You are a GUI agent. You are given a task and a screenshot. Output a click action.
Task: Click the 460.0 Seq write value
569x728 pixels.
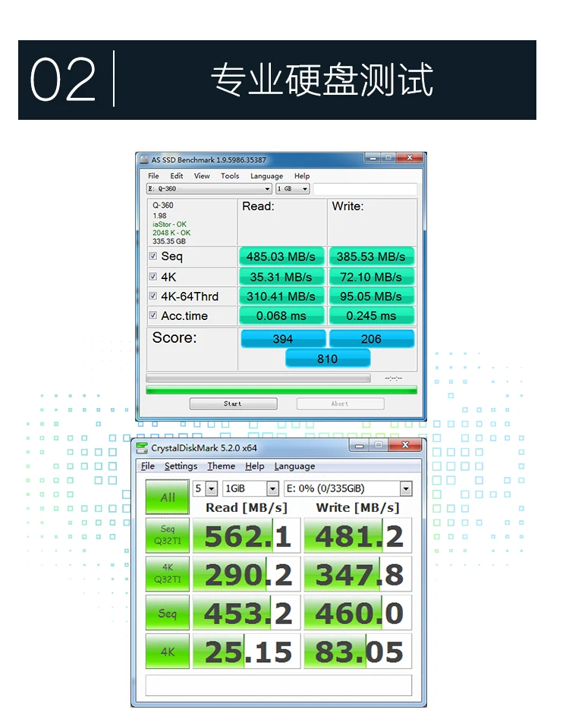(x=357, y=613)
